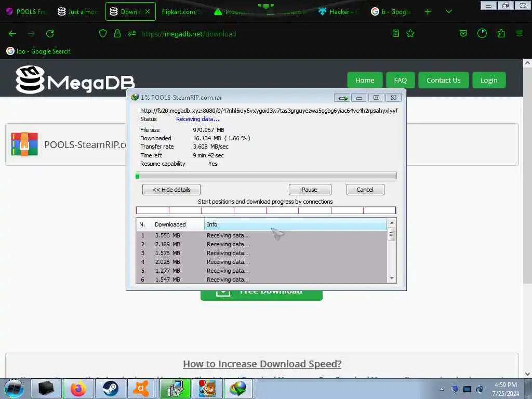Switch to the Just a moment tab

(x=77, y=11)
